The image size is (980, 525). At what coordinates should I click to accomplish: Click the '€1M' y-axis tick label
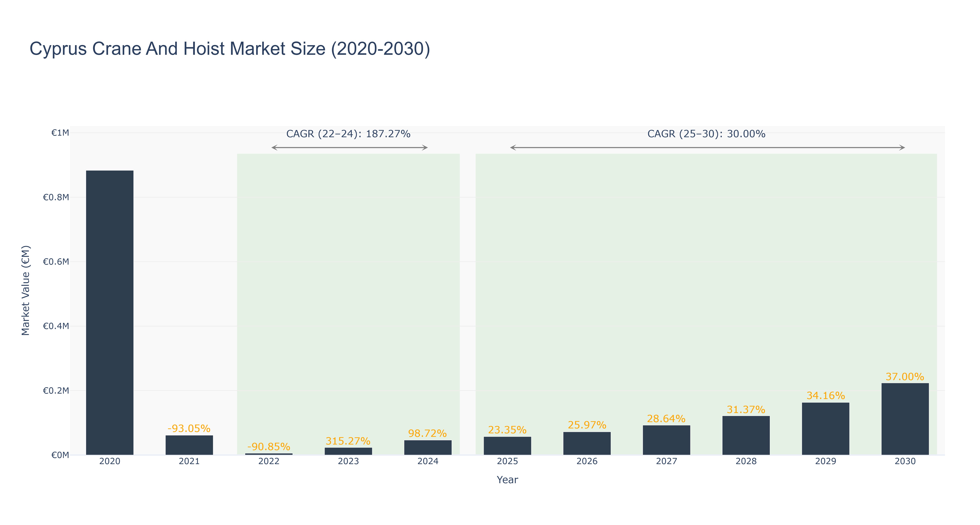[x=60, y=133]
